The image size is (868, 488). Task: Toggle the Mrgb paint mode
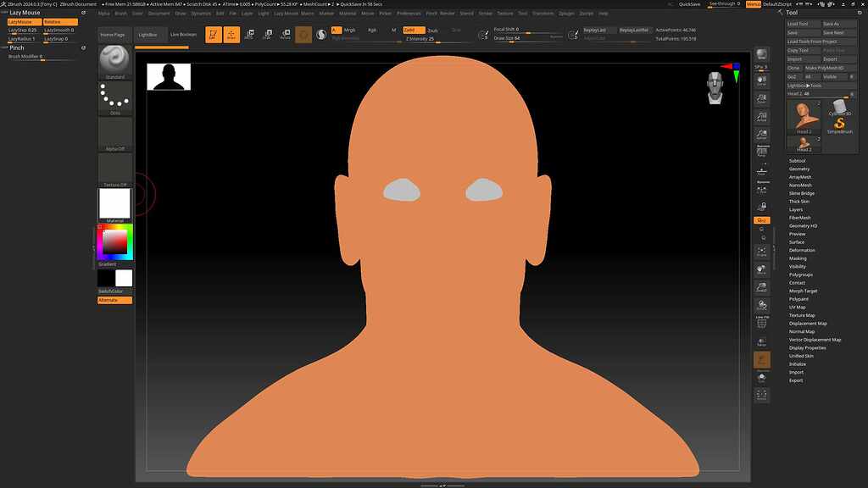[x=349, y=30]
